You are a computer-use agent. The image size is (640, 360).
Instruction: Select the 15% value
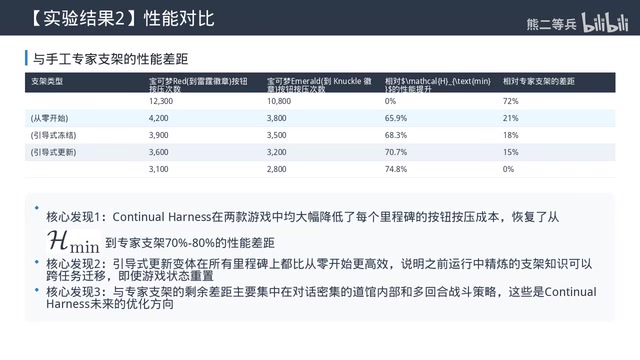pos(510,152)
